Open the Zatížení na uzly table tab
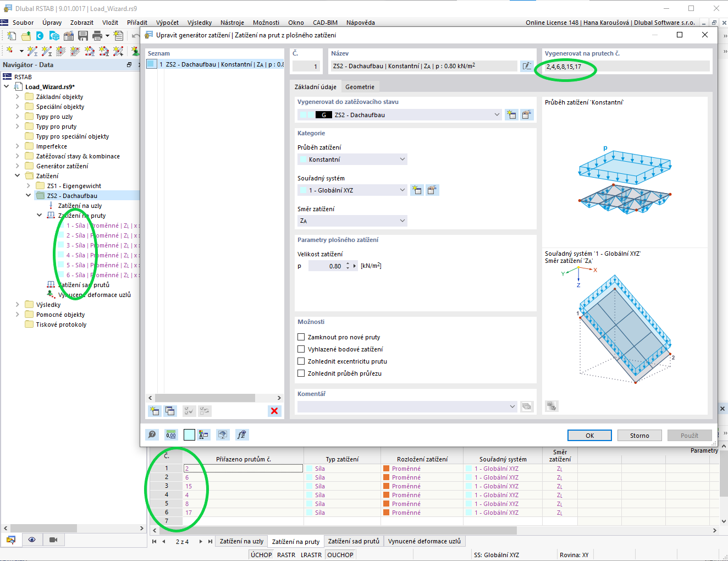This screenshot has width=728, height=561. coord(241,541)
